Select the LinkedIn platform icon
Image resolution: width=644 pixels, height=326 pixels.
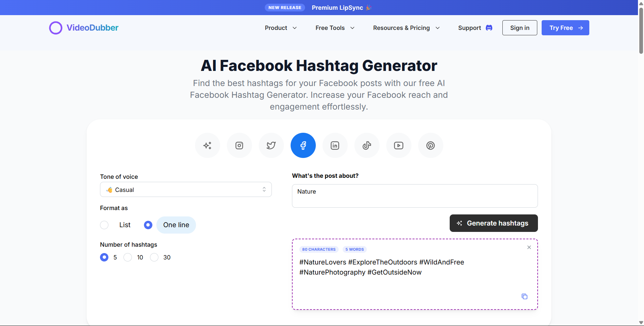[x=335, y=146]
